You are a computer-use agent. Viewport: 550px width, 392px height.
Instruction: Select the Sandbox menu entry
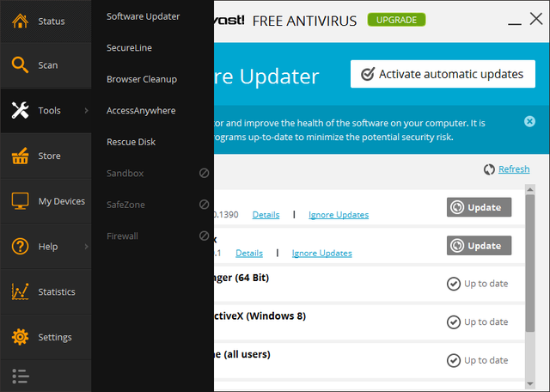pos(125,174)
